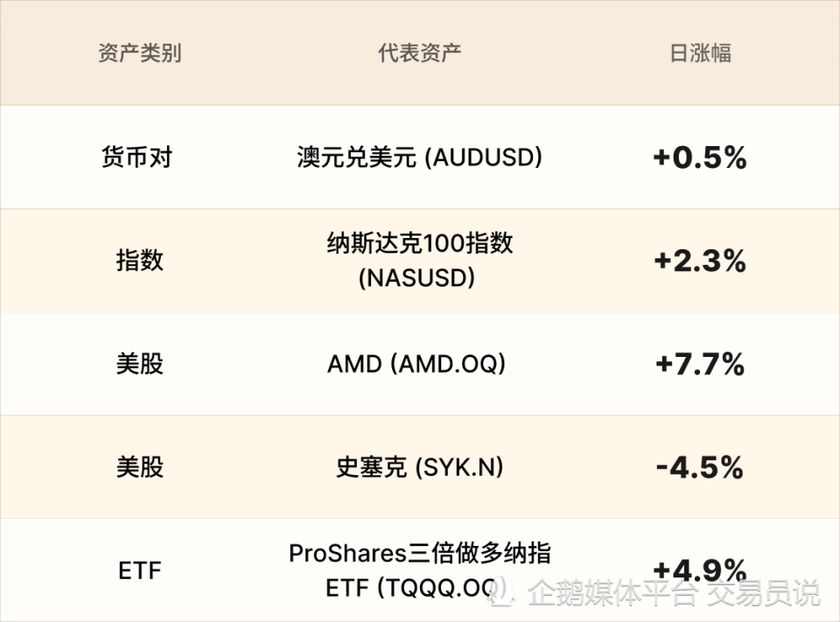Viewport: 840px width, 622px height.
Task: Click 美股 cell in the 史塞克 row
Action: [x=140, y=467]
